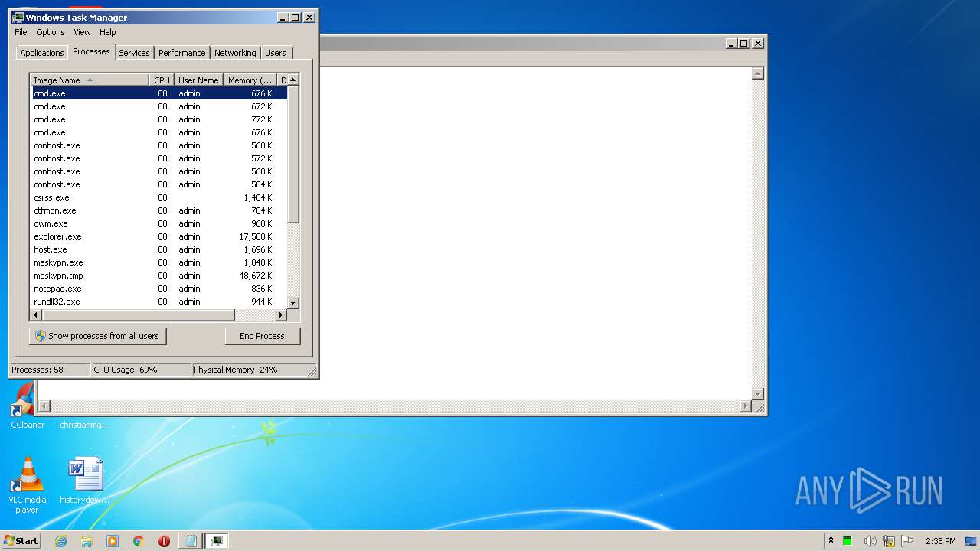Open the View menu
This screenshot has height=551, width=980.
(x=82, y=32)
